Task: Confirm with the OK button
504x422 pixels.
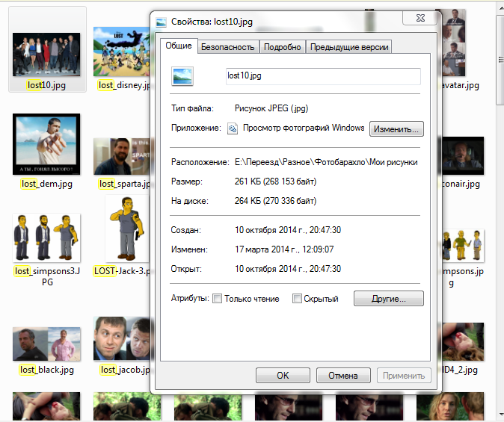Action: 283,376
